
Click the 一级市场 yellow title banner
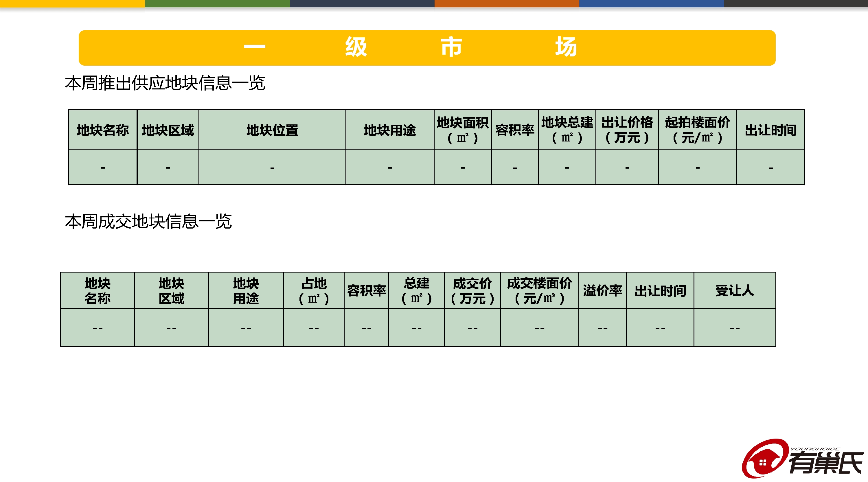click(427, 48)
